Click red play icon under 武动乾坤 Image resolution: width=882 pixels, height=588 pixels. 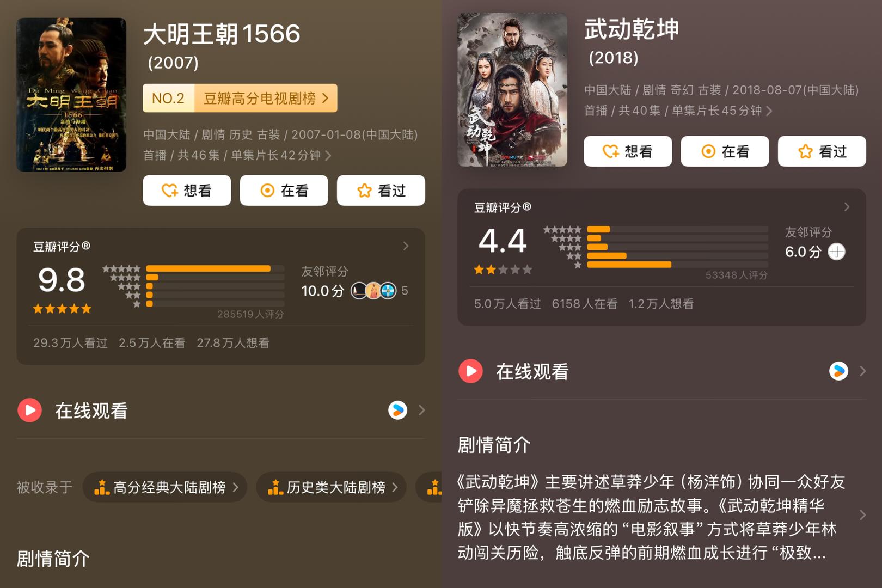[x=471, y=371]
